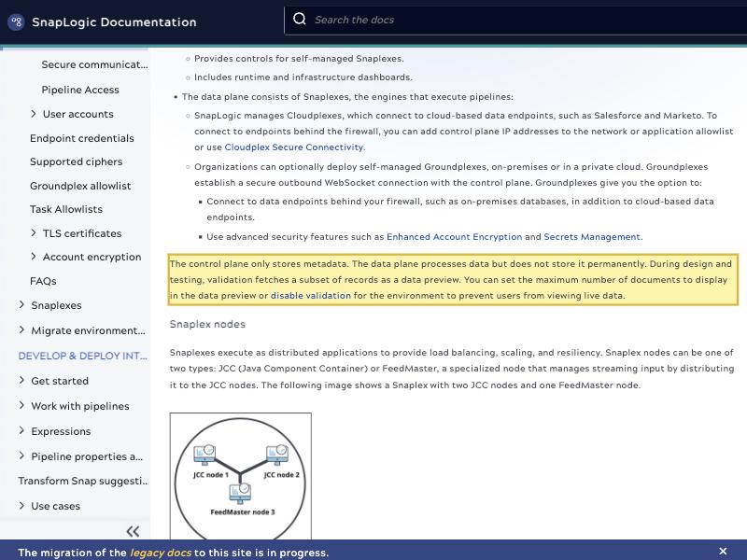Click Develop & Deploy Integrations heading
This screenshot has width=747, height=560.
coord(82,356)
